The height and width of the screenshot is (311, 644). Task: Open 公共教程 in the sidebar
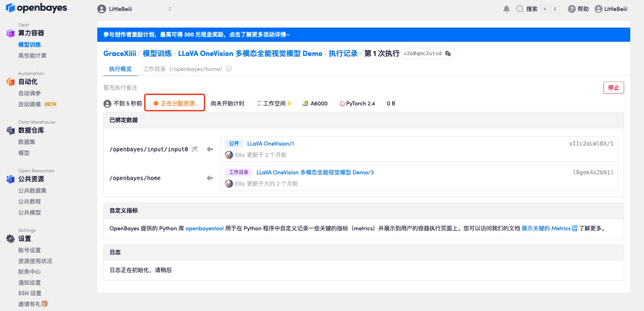click(30, 202)
